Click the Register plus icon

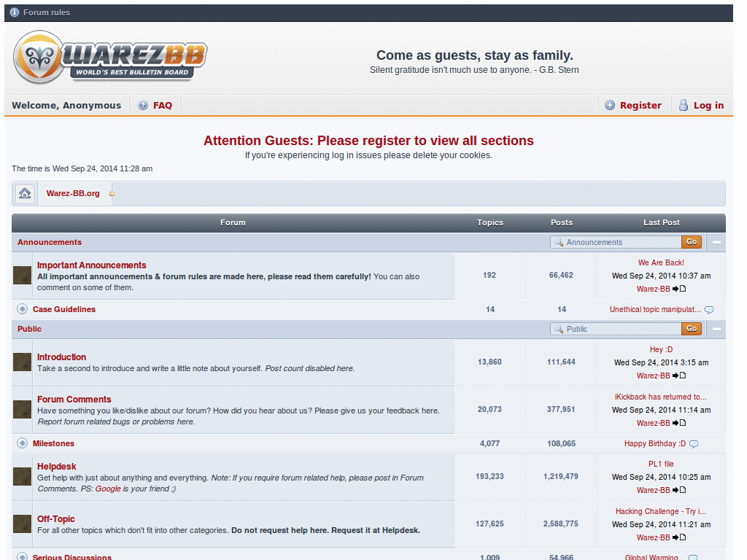coord(610,105)
